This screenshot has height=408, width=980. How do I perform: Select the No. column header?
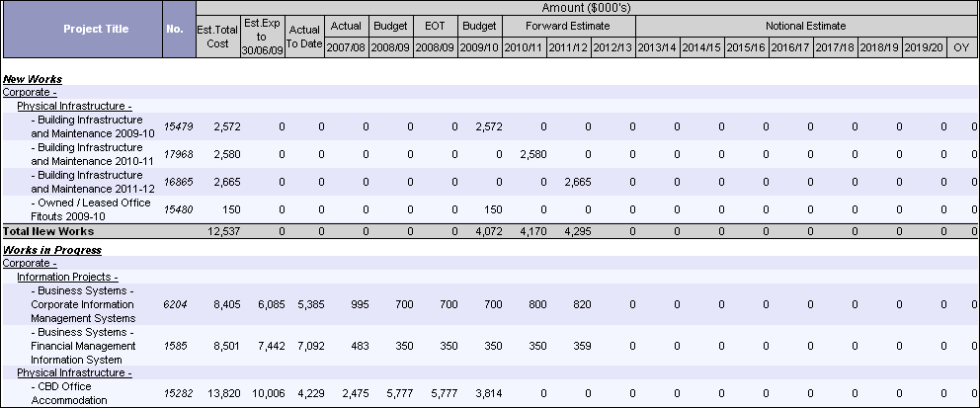[176, 30]
